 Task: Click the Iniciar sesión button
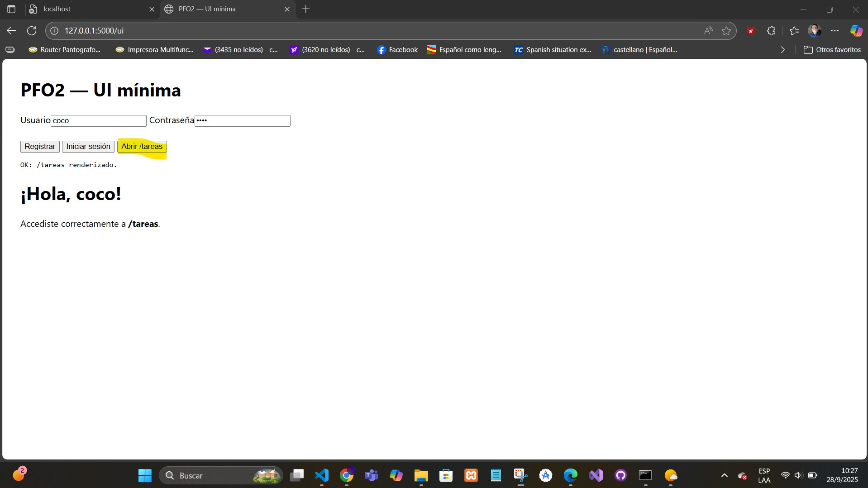[88, 147]
